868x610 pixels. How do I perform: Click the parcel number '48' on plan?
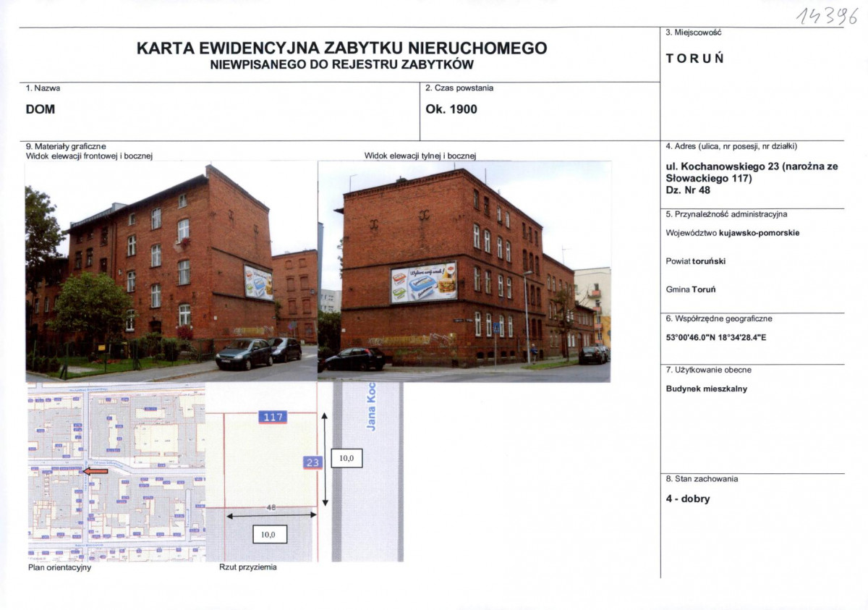[x=272, y=508]
